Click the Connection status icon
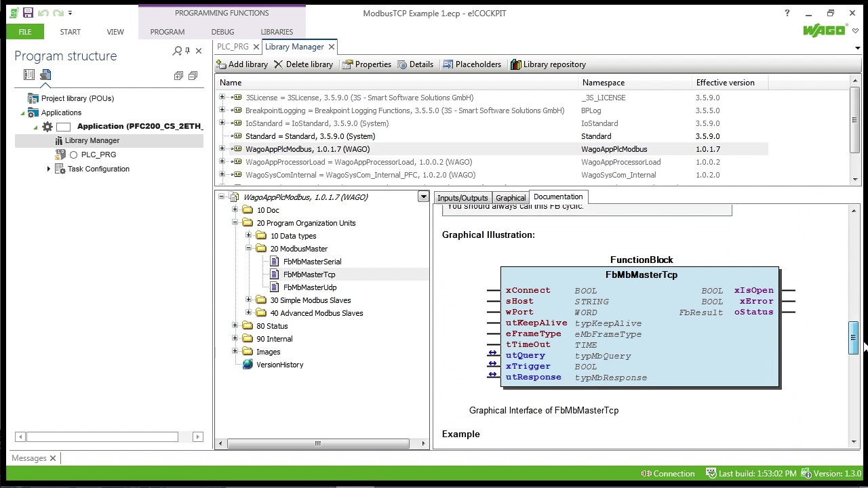Viewport: 868px width, 488px height. pyautogui.click(x=647, y=474)
